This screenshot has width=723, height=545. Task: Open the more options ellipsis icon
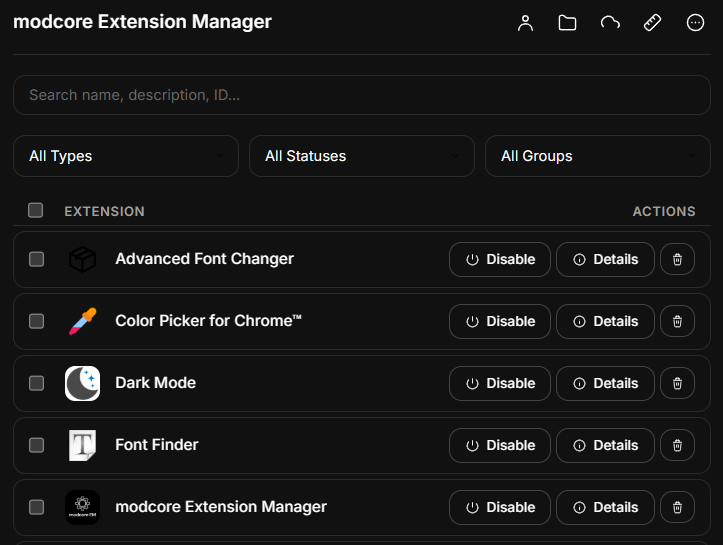point(695,23)
